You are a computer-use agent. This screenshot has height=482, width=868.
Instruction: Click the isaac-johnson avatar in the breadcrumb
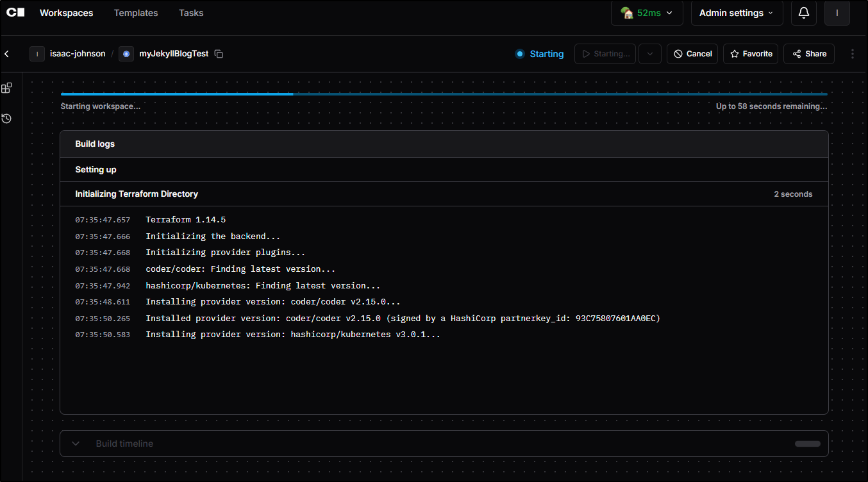tap(37, 54)
